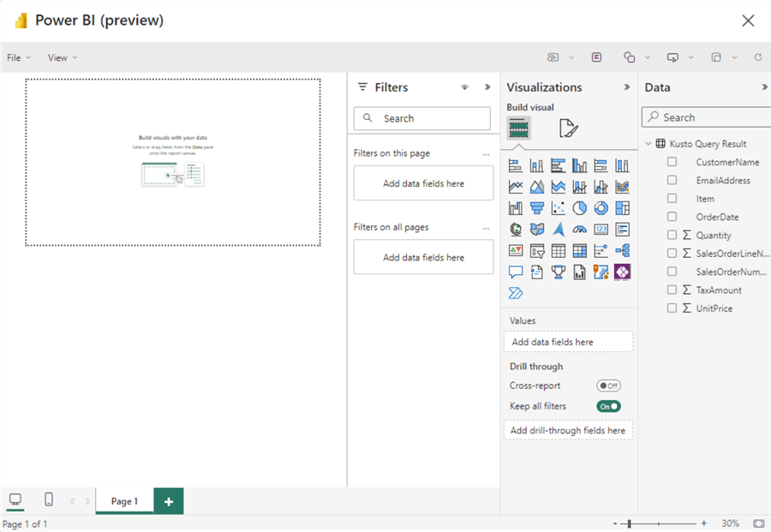The image size is (771, 532).
Task: Turn off Keep all filters toggle
Action: point(608,406)
